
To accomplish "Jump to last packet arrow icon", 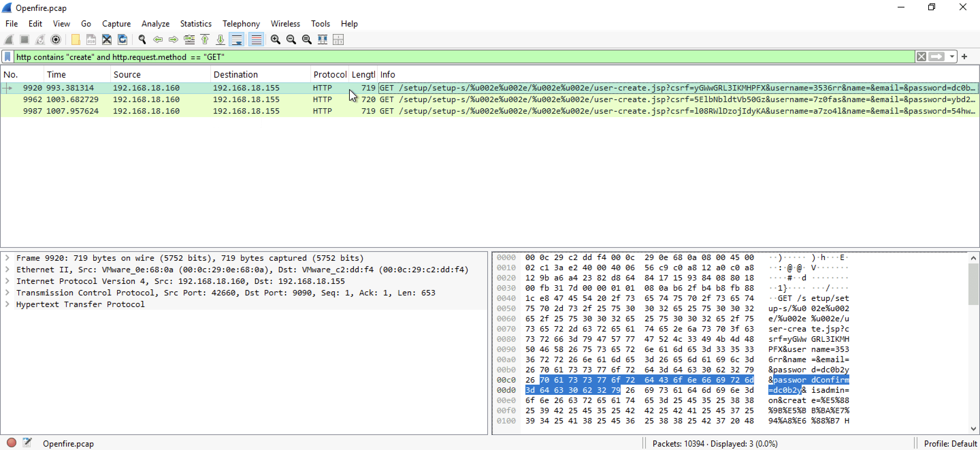I will click(220, 39).
